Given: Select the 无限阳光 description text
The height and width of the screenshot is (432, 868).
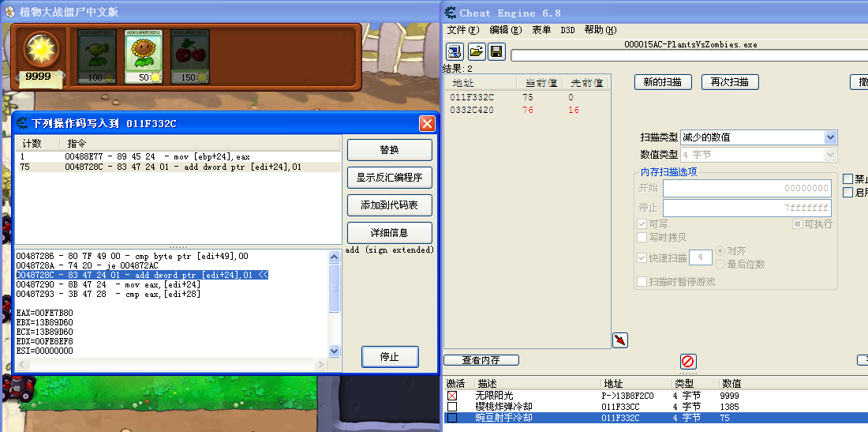Looking at the screenshot, I should click(x=494, y=396).
